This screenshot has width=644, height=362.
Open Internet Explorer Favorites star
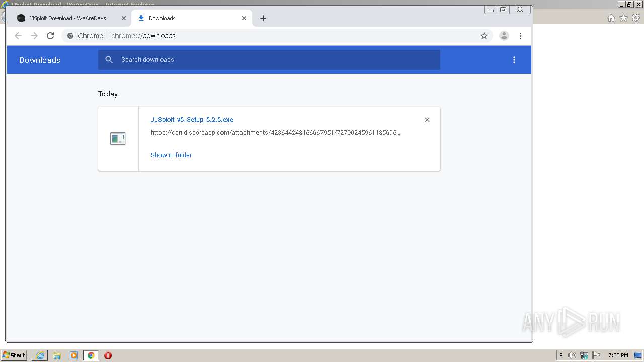click(623, 18)
